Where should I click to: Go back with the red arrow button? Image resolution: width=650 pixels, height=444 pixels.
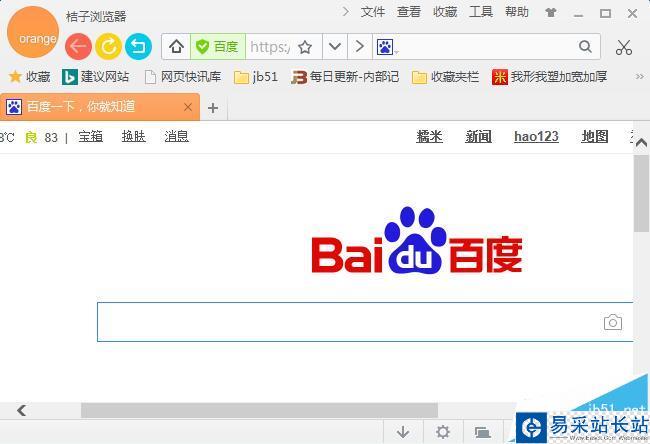pyautogui.click(x=78, y=46)
